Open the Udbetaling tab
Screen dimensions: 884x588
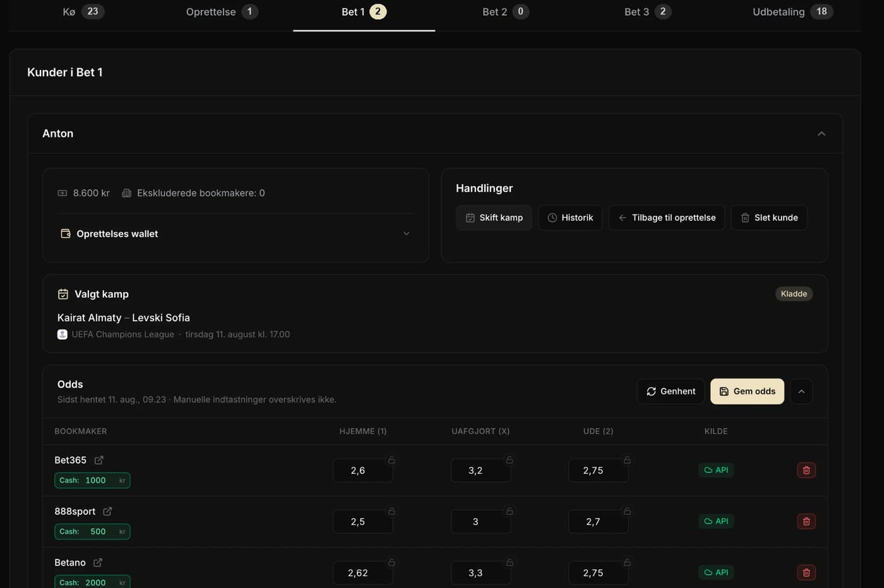tap(792, 11)
